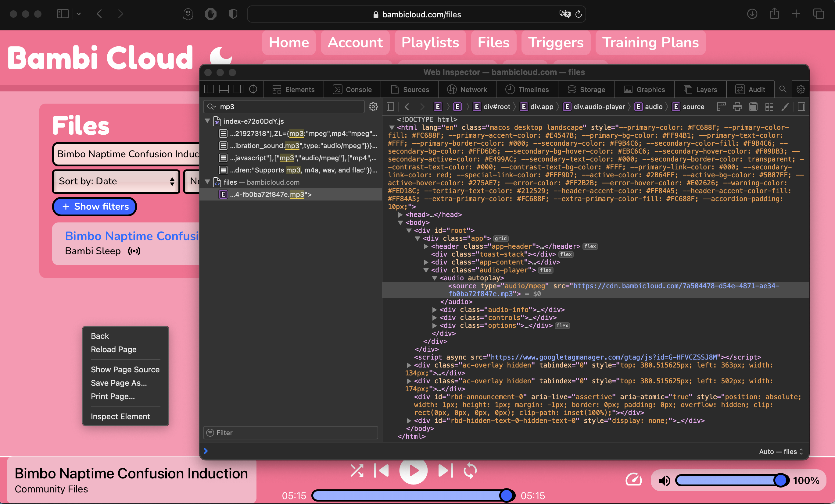Click the shuffle playback icon
The image size is (835, 504).
click(357, 470)
